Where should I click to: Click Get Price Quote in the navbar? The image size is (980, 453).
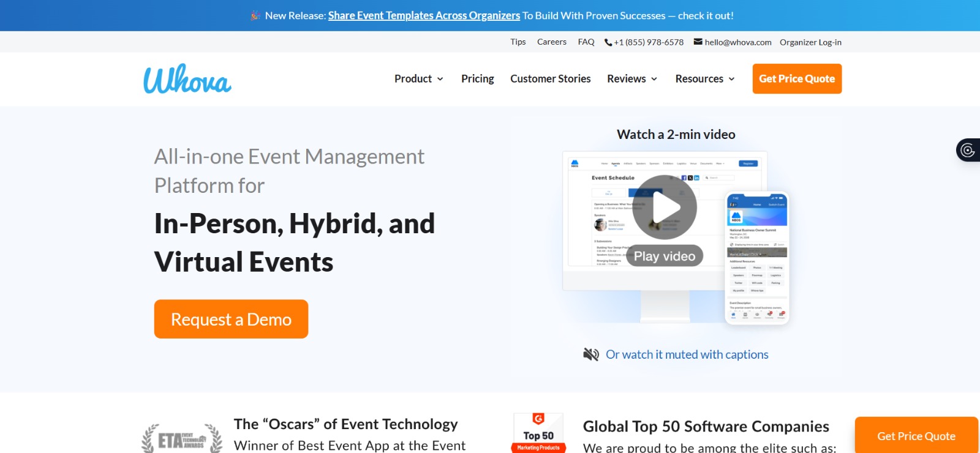pos(797,79)
